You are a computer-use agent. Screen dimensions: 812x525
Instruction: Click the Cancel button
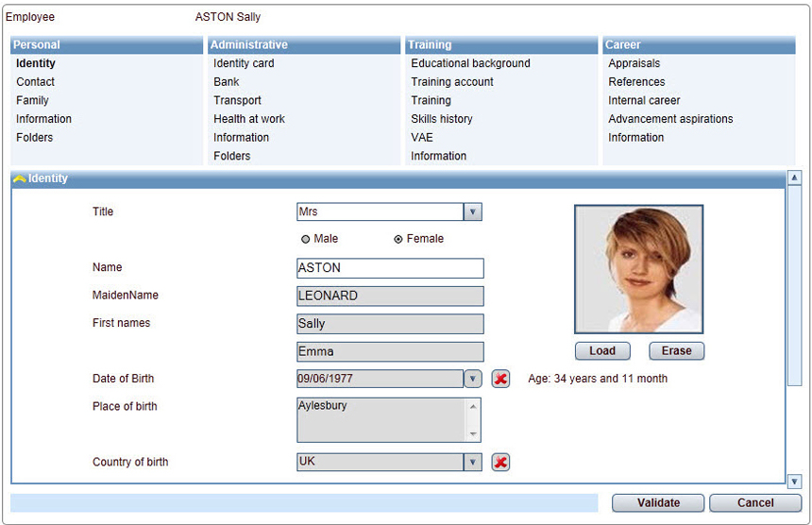pos(755,502)
